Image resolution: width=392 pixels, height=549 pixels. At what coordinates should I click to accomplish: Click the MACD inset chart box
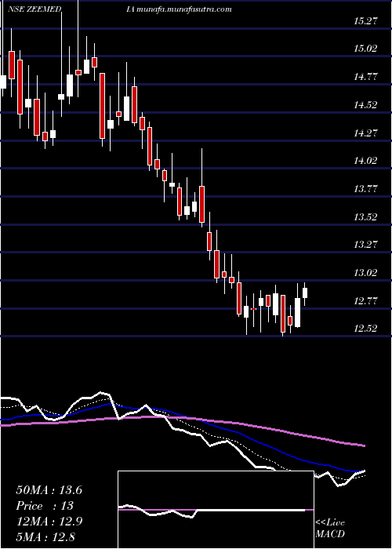[216, 510]
